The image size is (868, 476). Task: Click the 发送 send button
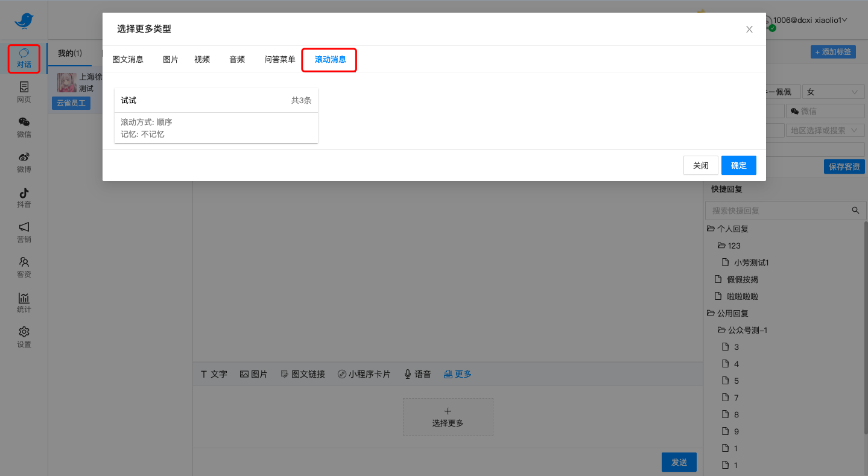tap(679, 462)
